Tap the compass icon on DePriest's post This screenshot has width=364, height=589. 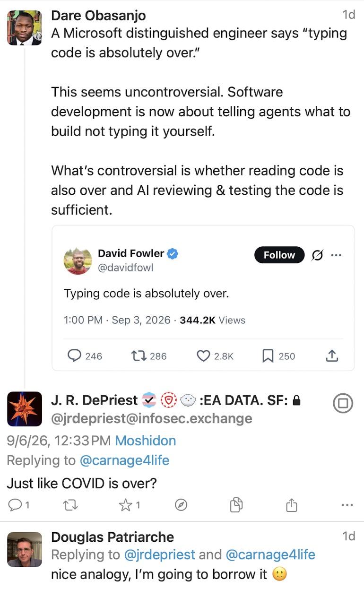pos(181,505)
